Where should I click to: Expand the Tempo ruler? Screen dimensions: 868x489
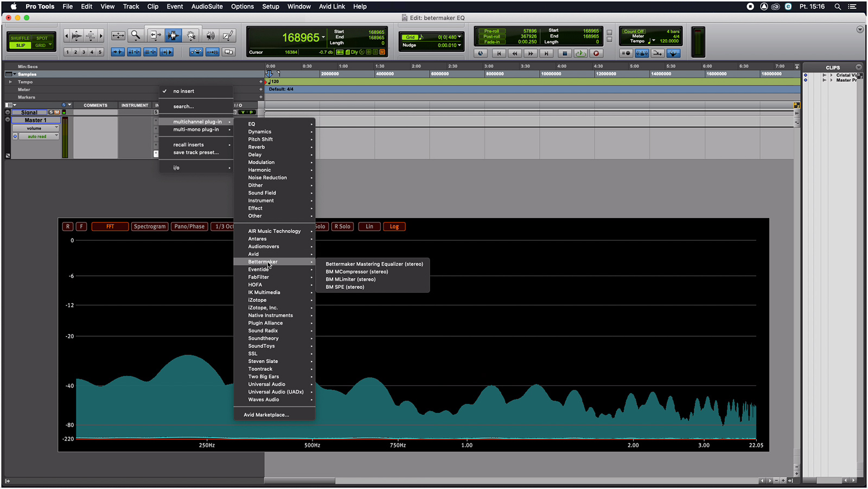click(10, 82)
